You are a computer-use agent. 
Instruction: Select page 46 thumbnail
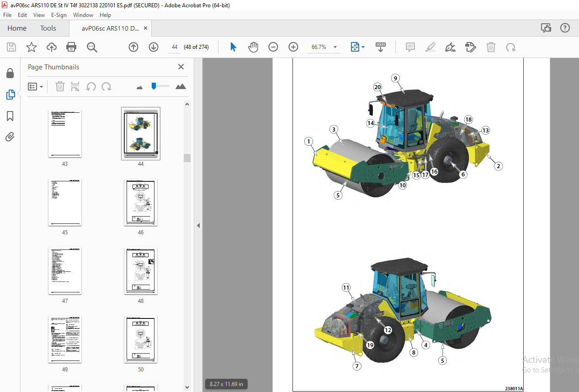(141, 202)
